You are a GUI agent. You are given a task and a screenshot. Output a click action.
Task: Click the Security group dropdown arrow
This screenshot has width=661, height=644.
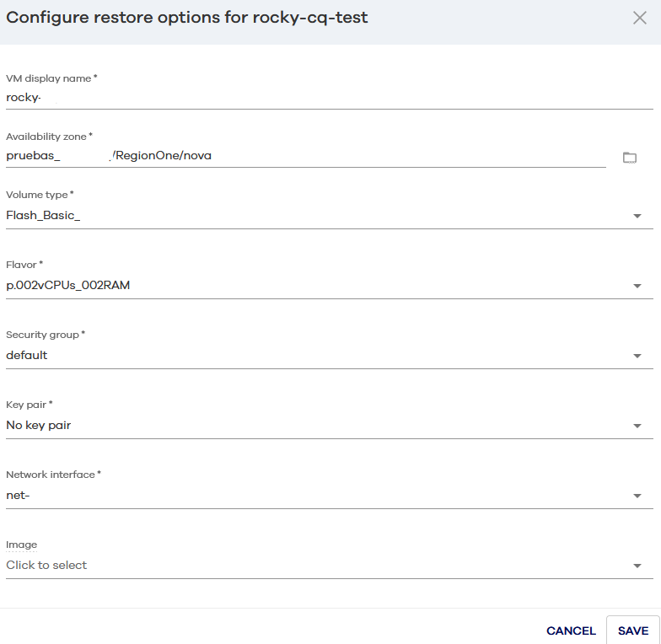point(637,356)
